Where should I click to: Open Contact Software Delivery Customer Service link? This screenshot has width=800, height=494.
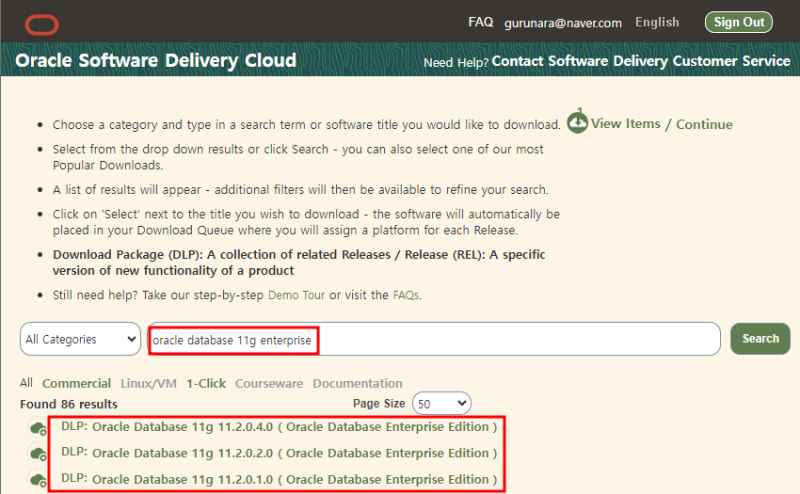pyautogui.click(x=641, y=61)
